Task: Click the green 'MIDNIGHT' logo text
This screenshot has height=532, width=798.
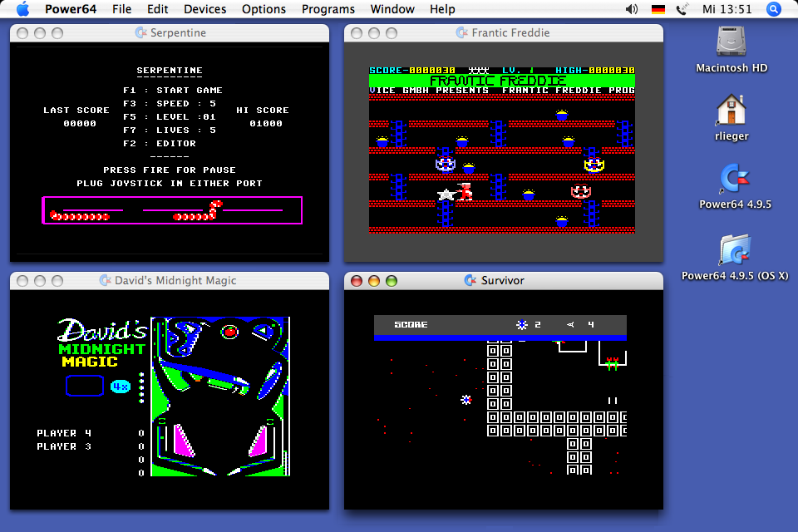Action: click(101, 349)
